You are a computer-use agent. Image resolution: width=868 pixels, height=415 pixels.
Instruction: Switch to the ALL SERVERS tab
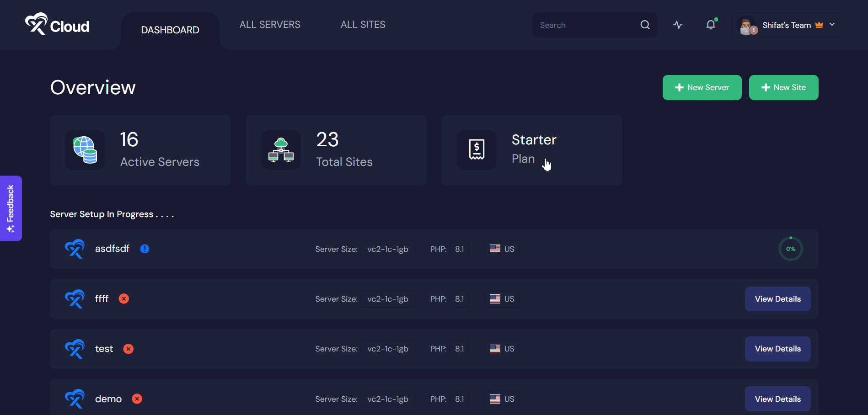(x=269, y=24)
